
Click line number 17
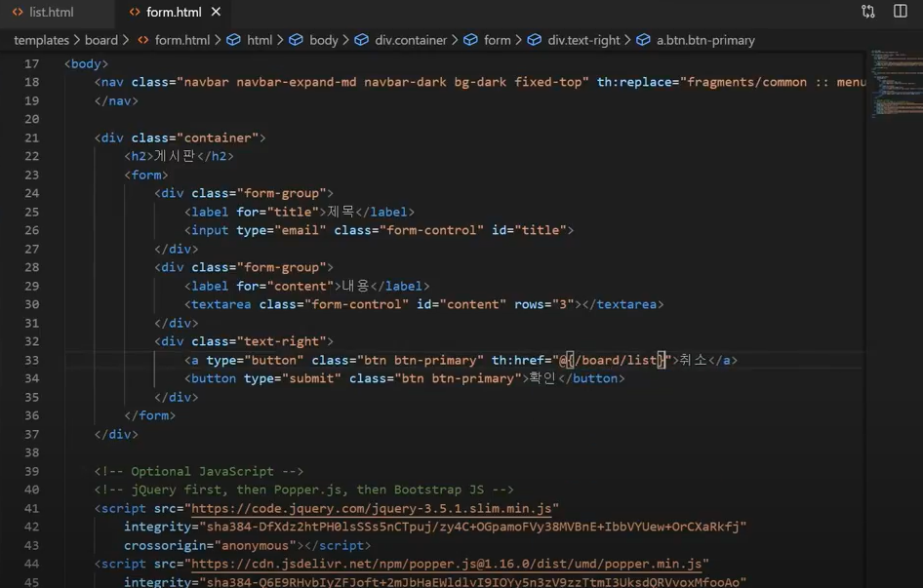(32, 63)
